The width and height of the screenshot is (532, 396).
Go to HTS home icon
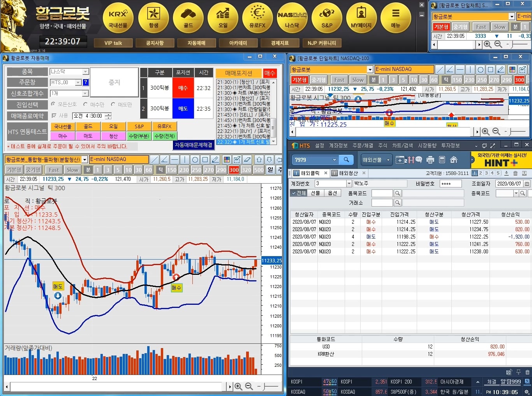(x=454, y=159)
